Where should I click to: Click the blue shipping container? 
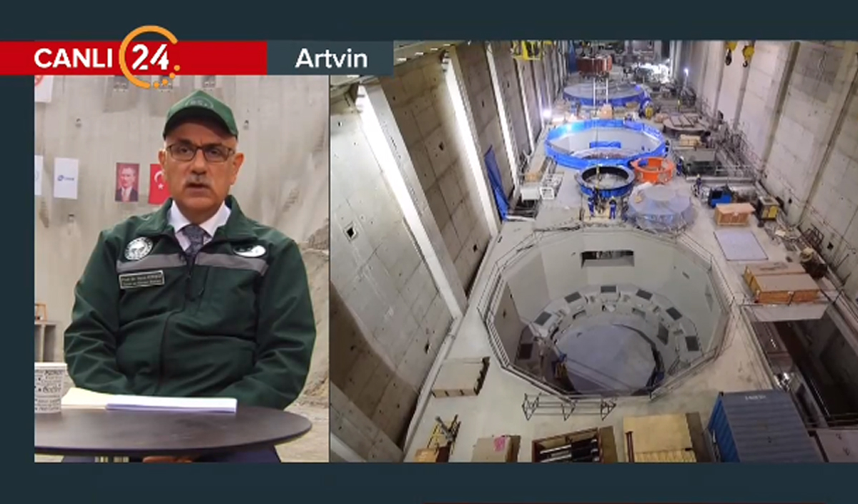point(761,427)
